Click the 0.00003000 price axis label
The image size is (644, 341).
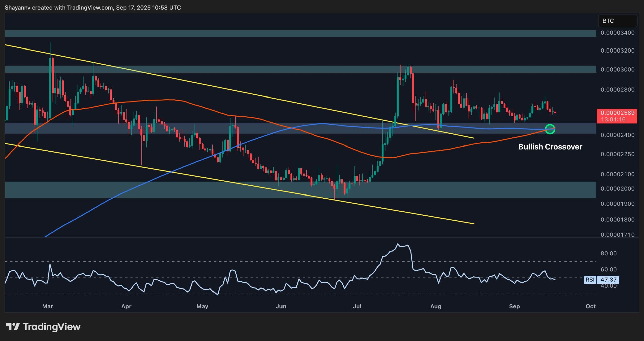tap(617, 69)
